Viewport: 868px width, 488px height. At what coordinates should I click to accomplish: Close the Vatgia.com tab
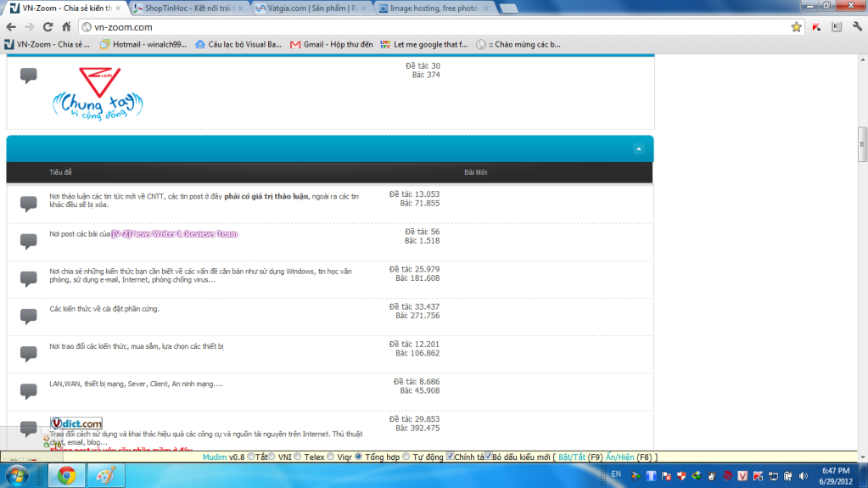pyautogui.click(x=363, y=8)
